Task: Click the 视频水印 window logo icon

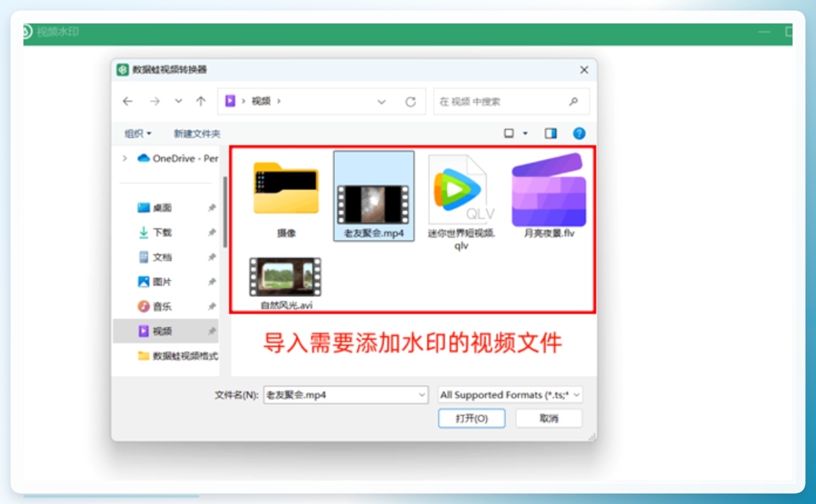Action: pyautogui.click(x=27, y=32)
